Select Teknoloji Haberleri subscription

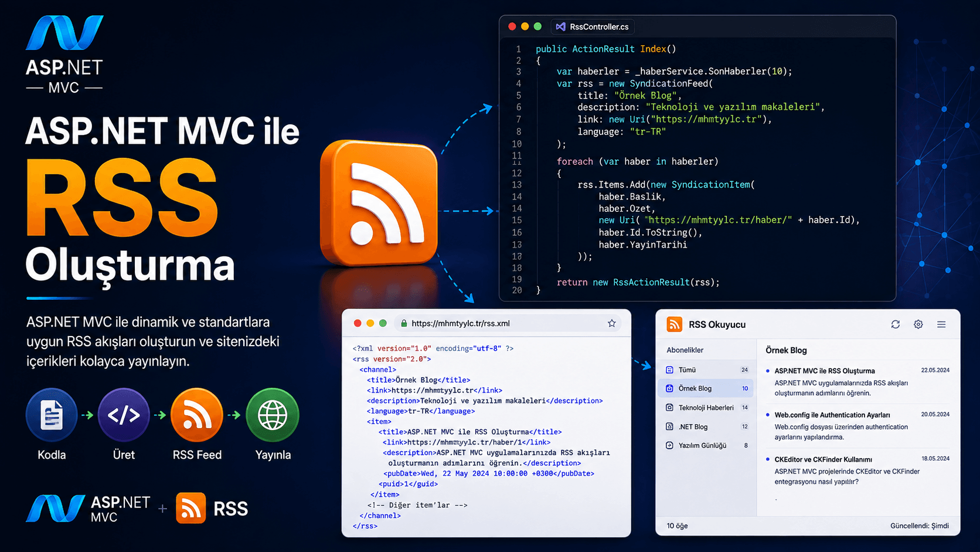[707, 407]
